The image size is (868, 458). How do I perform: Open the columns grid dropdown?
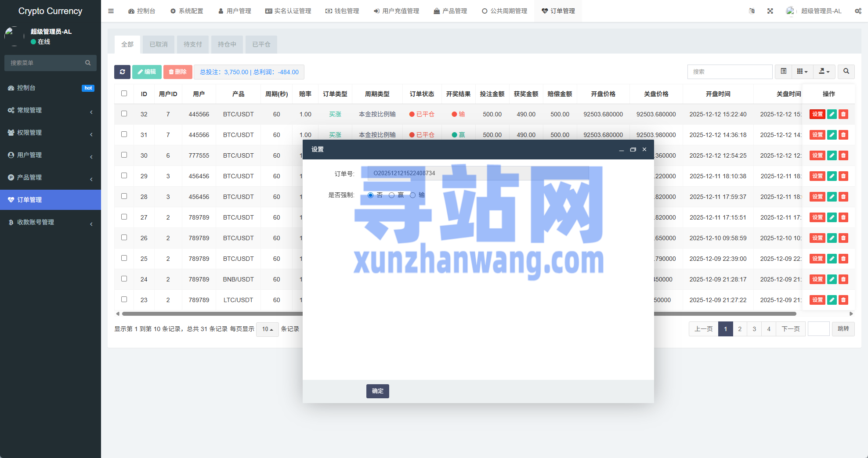pyautogui.click(x=802, y=72)
